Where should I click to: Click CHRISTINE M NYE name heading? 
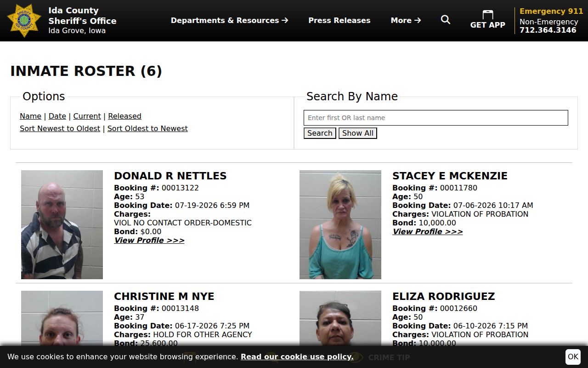tap(164, 296)
